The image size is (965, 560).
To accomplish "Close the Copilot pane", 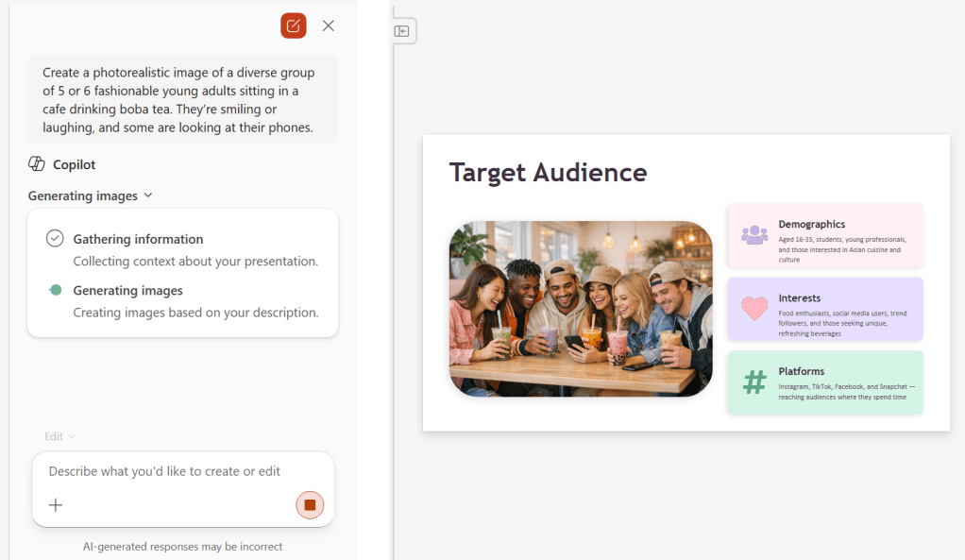I will (329, 25).
